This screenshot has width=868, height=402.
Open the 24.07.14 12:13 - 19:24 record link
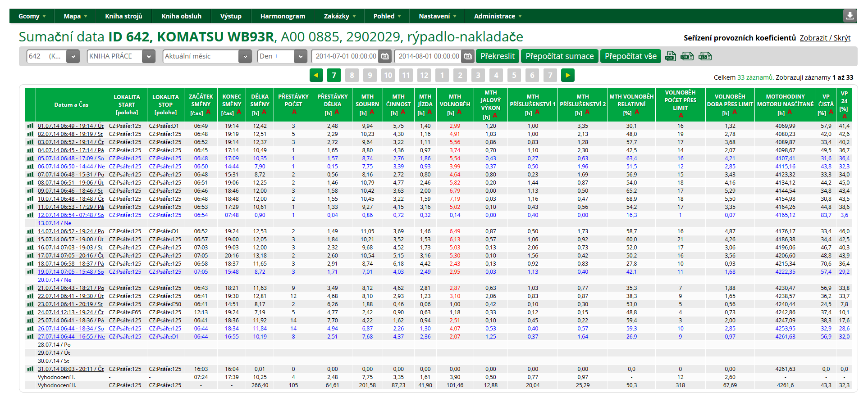point(71,312)
